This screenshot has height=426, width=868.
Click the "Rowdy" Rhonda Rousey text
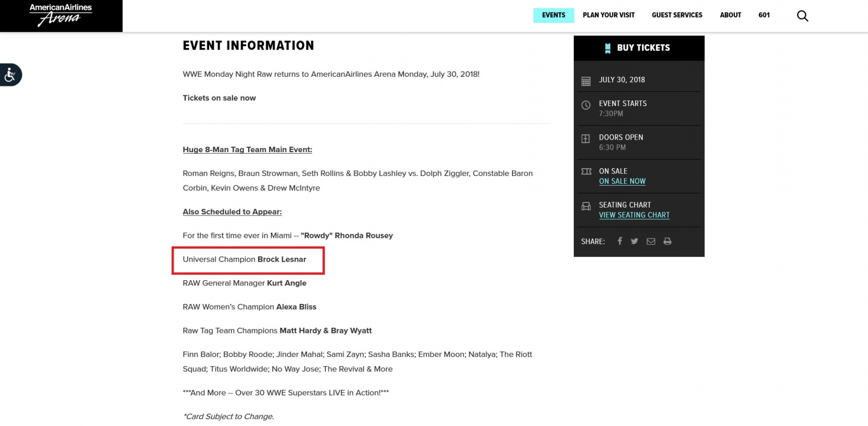pos(347,236)
